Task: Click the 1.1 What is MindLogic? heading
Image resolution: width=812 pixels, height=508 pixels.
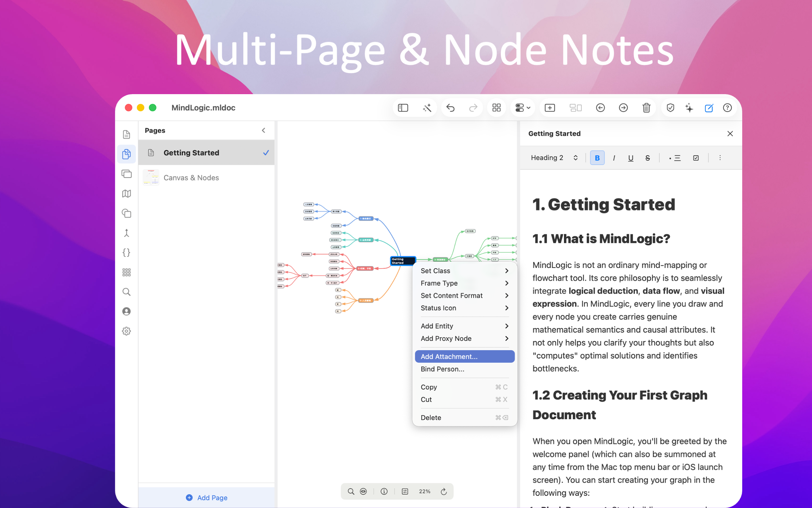Action: point(601,239)
